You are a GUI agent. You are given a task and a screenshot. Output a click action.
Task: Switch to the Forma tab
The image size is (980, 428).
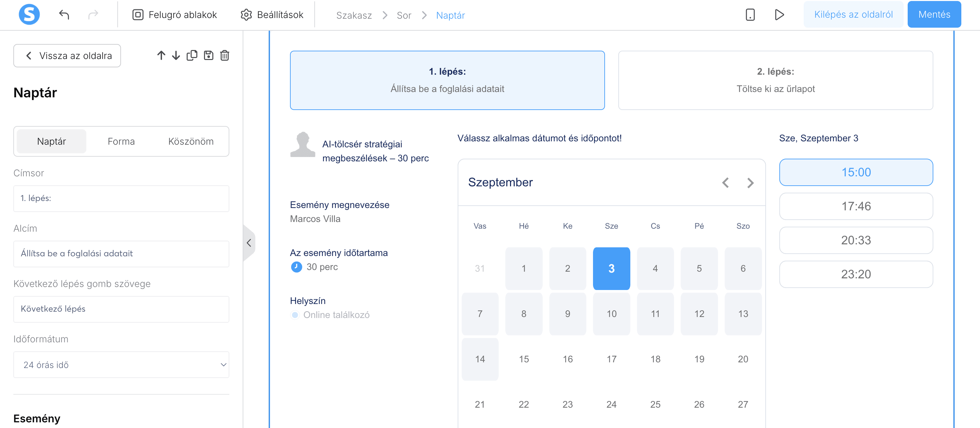(x=121, y=141)
